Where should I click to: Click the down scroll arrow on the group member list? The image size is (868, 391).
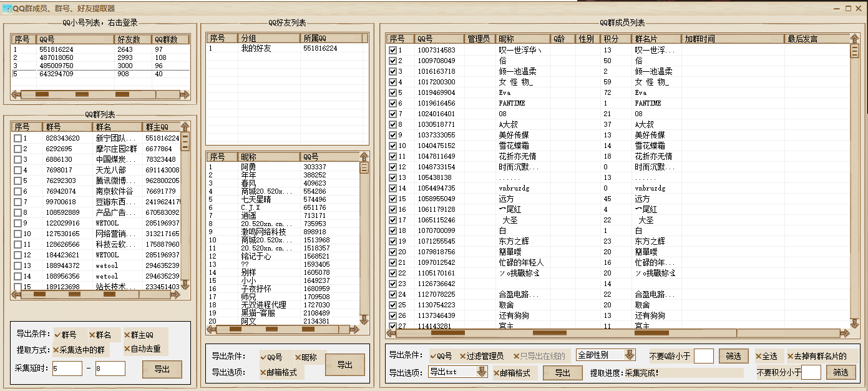(x=854, y=324)
